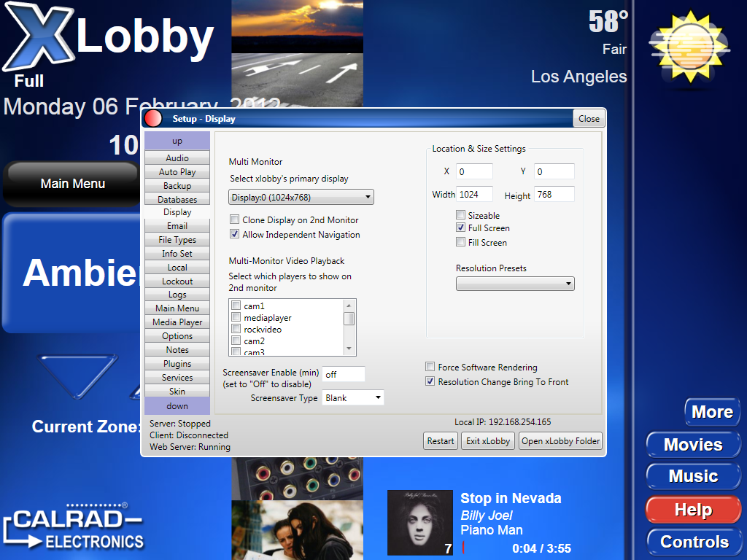Check the Sizeable option
Image resolution: width=747 pixels, height=560 pixels.
(x=461, y=215)
